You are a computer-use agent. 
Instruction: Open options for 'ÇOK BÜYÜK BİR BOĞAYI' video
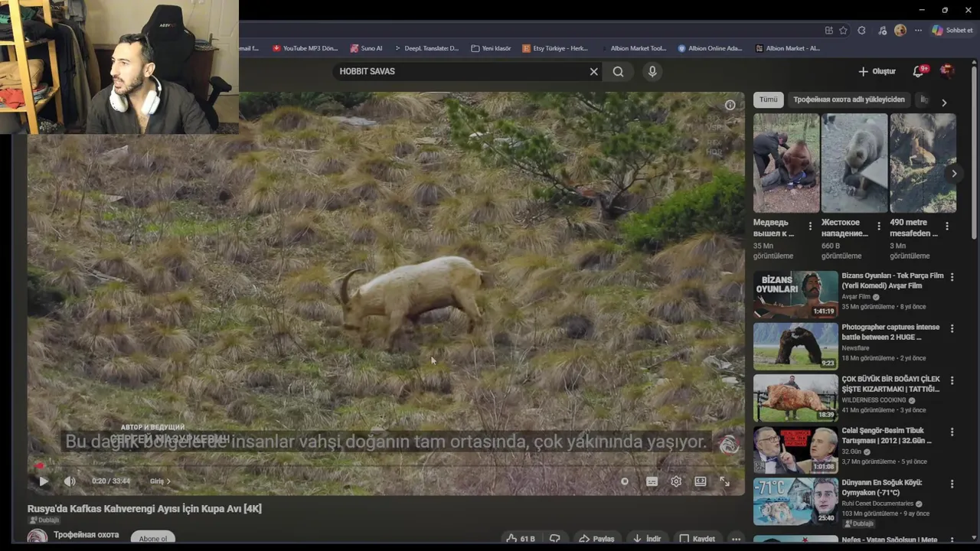(x=952, y=380)
